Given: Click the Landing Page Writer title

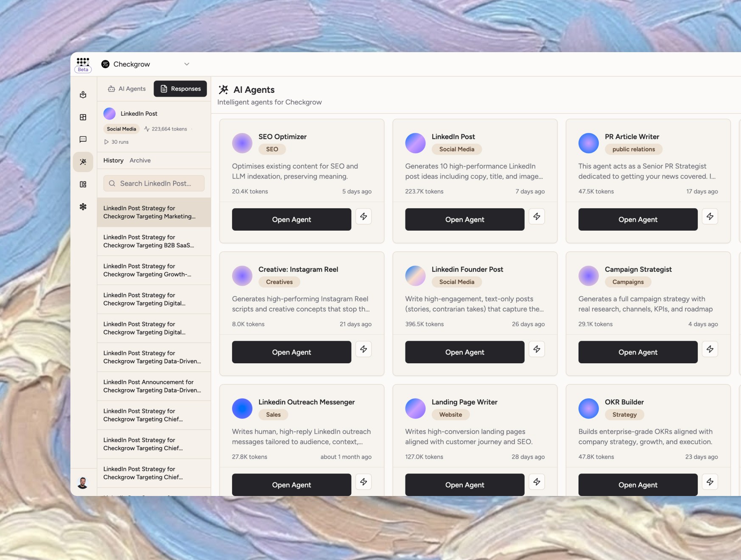Looking at the screenshot, I should tap(464, 402).
